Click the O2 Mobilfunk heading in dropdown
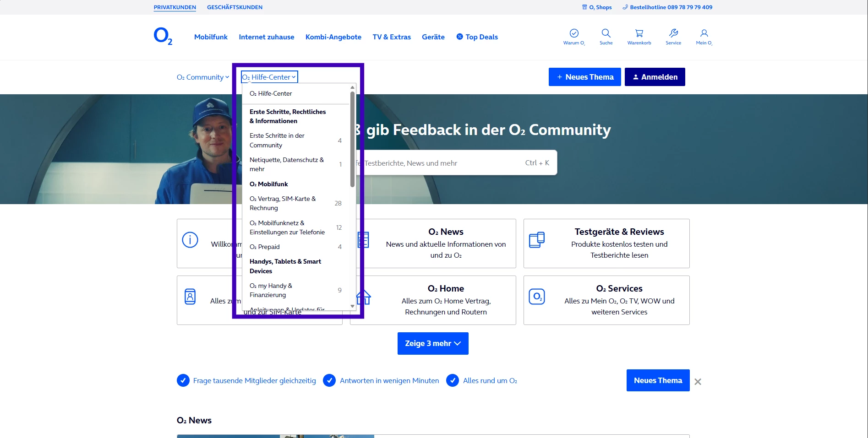Viewport: 868px width, 438px height. click(269, 184)
